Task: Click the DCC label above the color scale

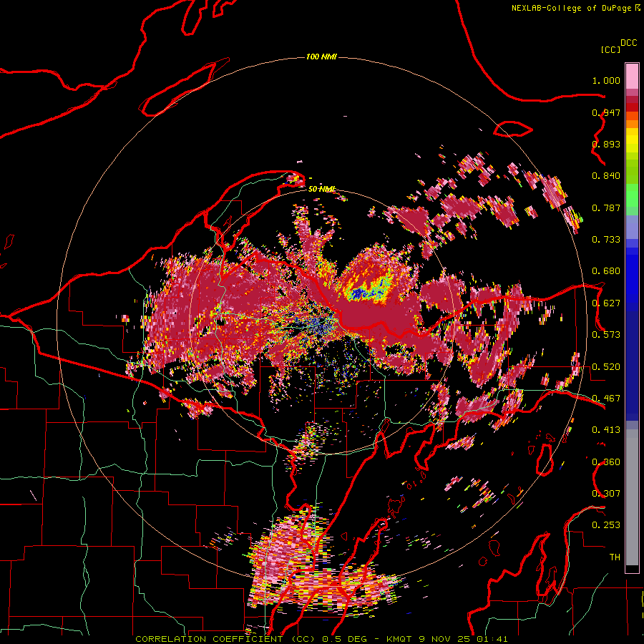Action: coord(629,43)
